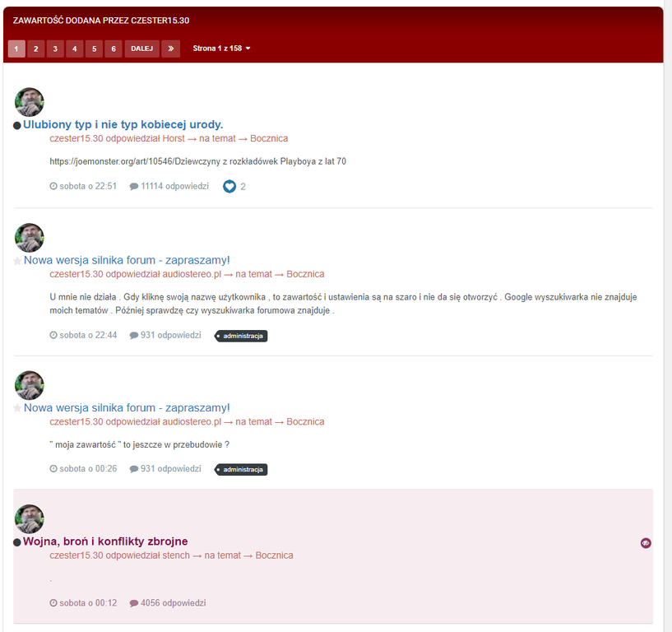Screen dimensions: 672x632
Task: Open the 'Strona 1 z 158' page dropdown
Action: (221, 49)
